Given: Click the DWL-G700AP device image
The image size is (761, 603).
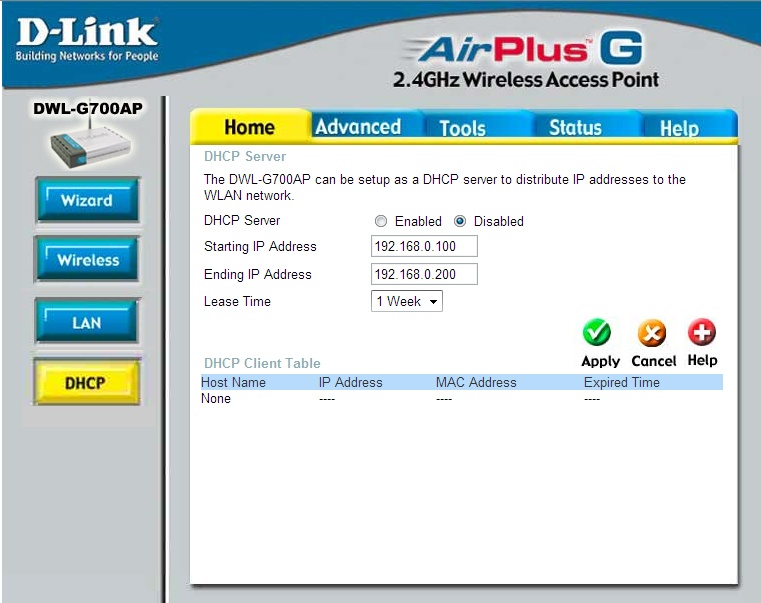Looking at the screenshot, I should [90, 143].
